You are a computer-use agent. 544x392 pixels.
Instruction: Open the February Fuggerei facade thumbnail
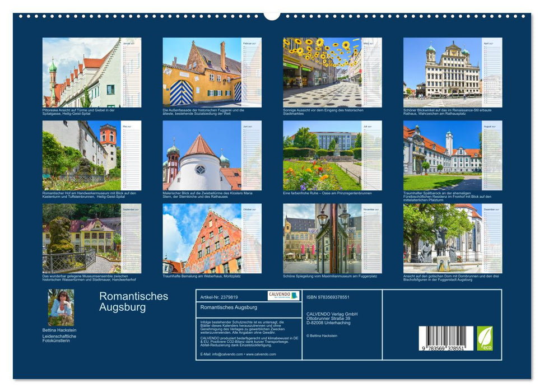tap(212, 72)
